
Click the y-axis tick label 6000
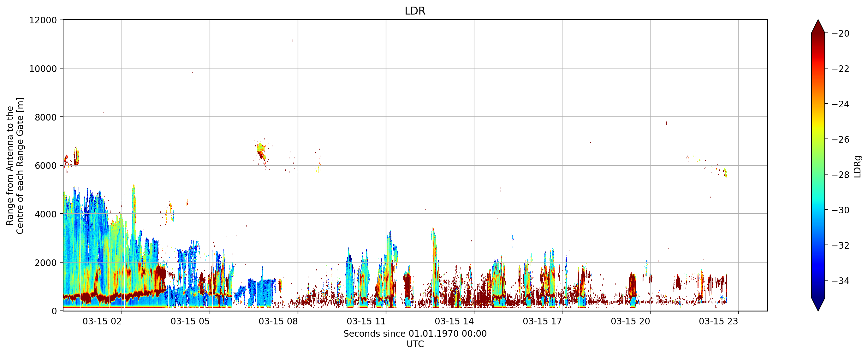46,166
